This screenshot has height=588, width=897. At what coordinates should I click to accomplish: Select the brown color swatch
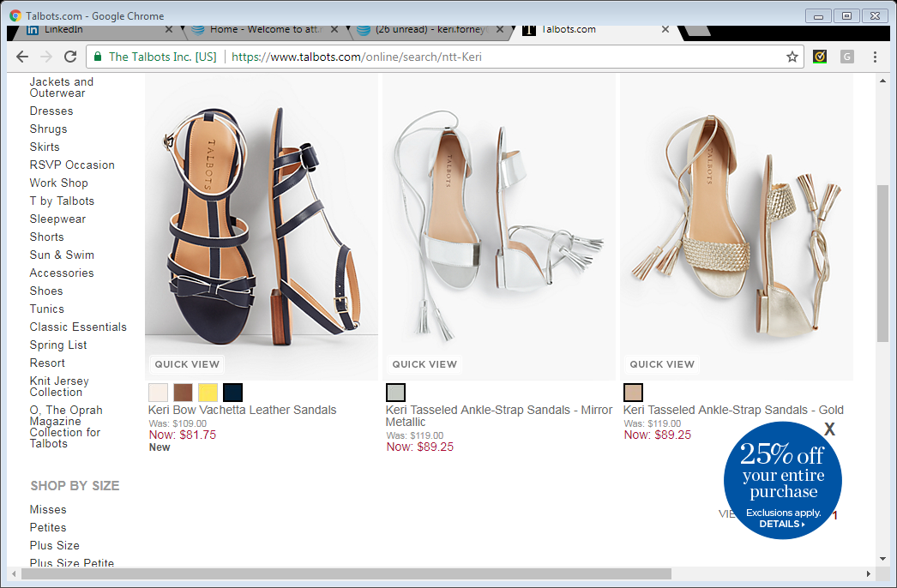point(183,393)
